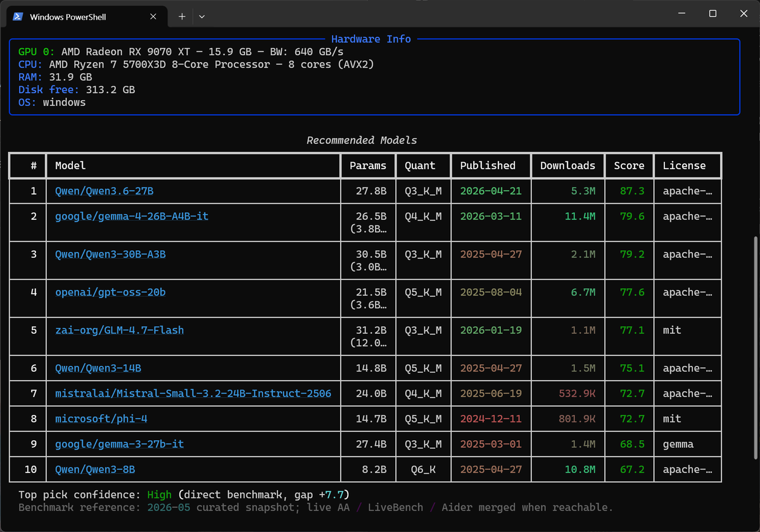Image resolution: width=760 pixels, height=532 pixels.
Task: Click the published date 2025-08-04
Action: (491, 292)
